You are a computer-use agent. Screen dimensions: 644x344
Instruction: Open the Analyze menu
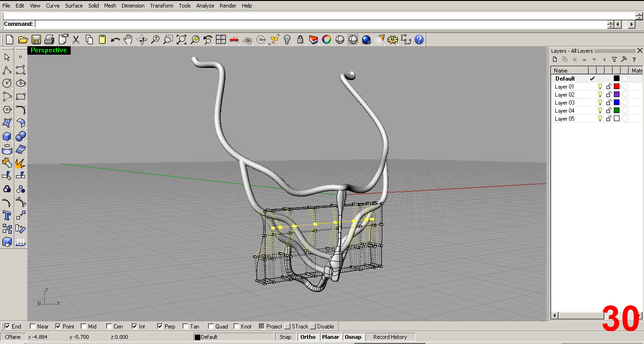pyautogui.click(x=205, y=6)
